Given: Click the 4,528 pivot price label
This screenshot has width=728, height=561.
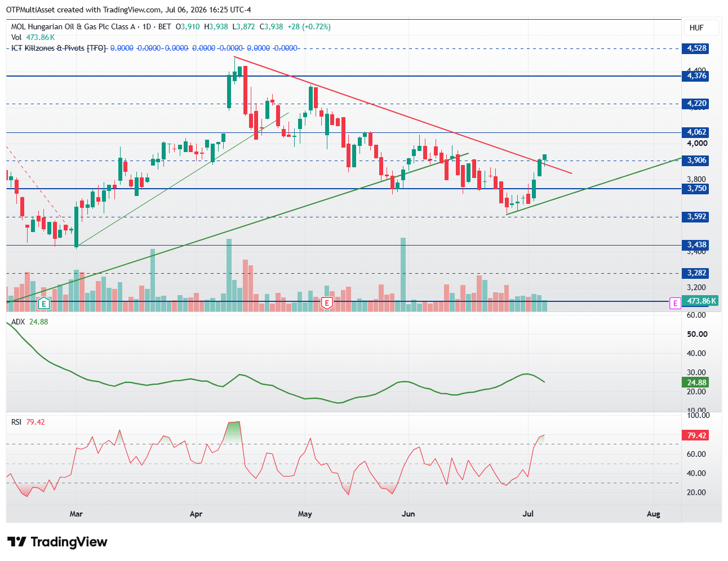Looking at the screenshot, I should [x=696, y=48].
